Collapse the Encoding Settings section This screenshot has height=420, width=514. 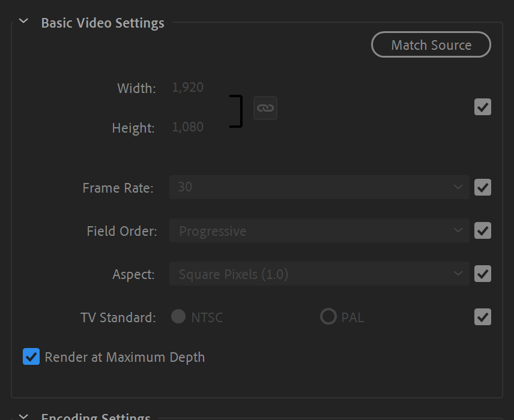23,416
